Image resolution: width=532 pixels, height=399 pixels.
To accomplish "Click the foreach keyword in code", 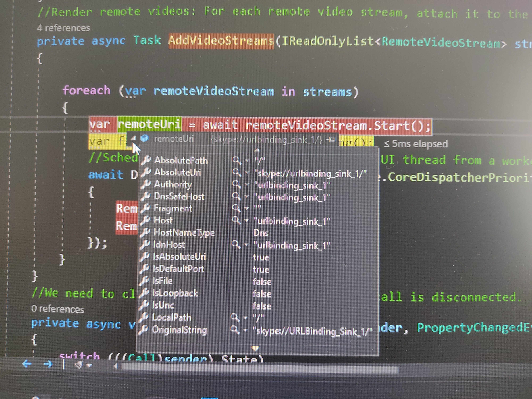I will pos(87,90).
